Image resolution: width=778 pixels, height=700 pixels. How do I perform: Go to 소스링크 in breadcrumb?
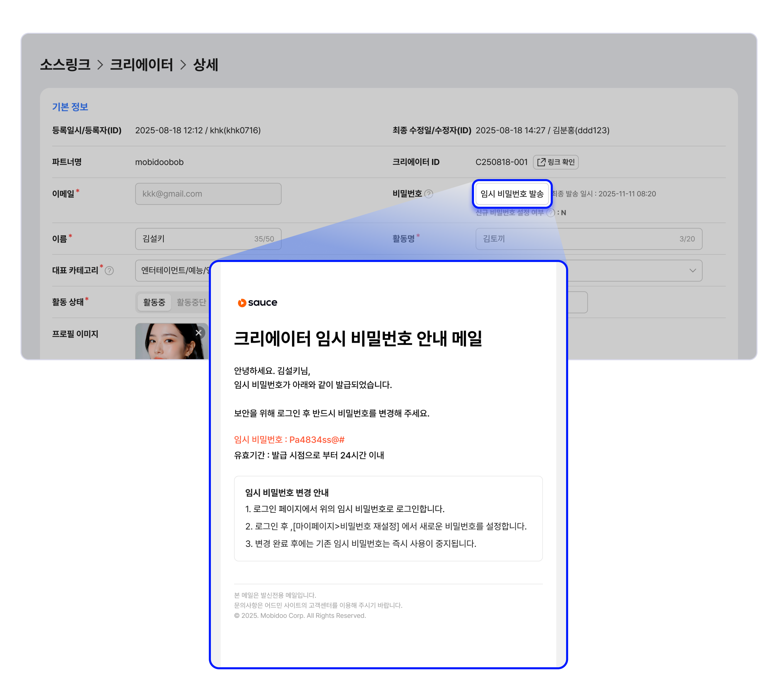65,65
